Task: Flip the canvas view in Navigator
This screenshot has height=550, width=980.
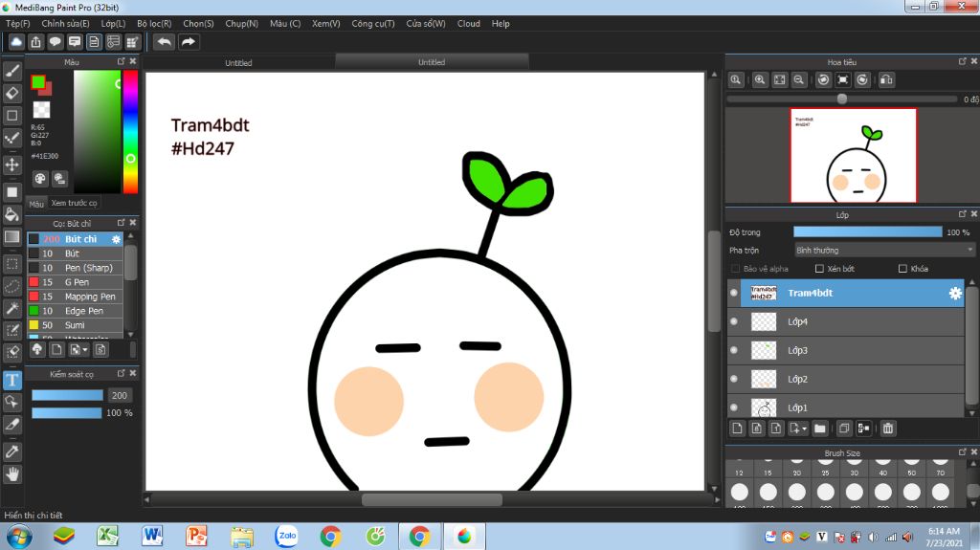Action: coord(886,79)
